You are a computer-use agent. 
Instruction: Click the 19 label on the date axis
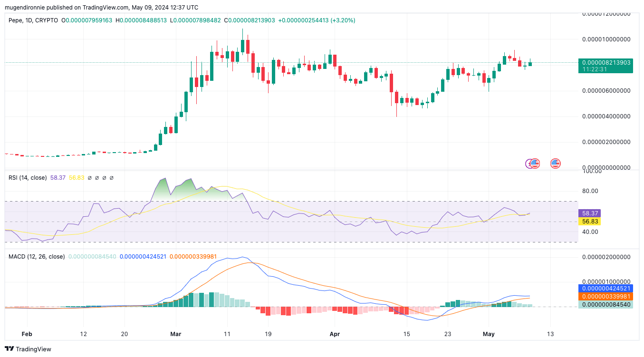pos(268,334)
